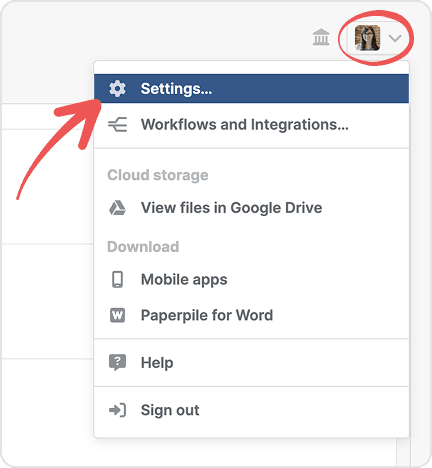Collapse the account menu via chevron arrow
The image size is (432, 468).
395,38
